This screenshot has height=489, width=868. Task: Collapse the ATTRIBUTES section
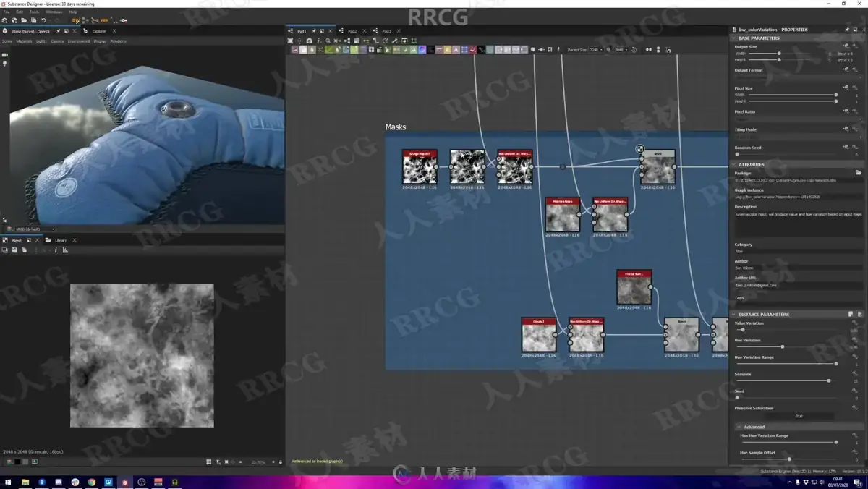click(x=734, y=164)
